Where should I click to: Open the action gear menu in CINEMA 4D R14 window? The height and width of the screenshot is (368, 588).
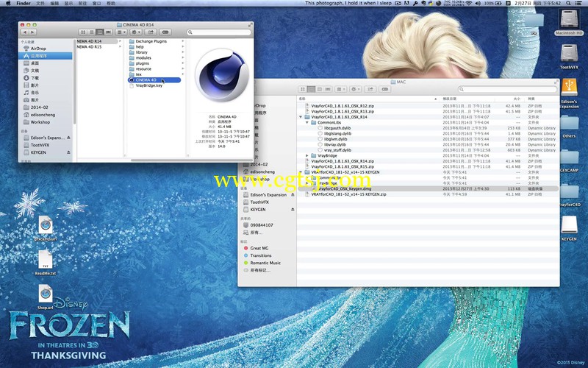[x=136, y=32]
